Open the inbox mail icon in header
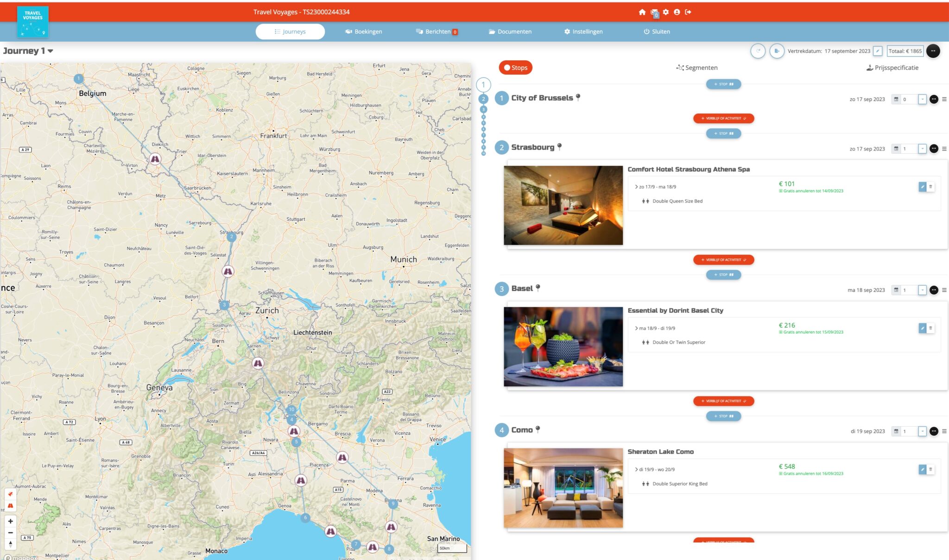 pyautogui.click(x=654, y=13)
